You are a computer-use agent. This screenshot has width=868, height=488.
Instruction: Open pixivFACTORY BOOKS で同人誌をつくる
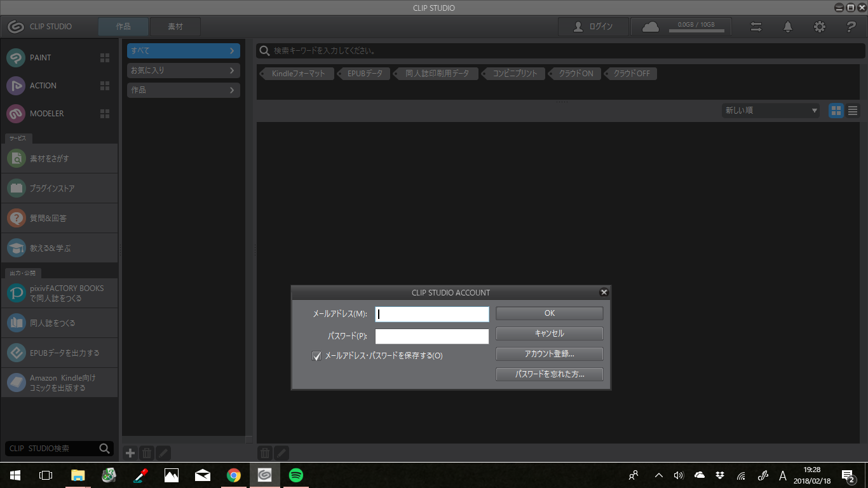(x=60, y=293)
